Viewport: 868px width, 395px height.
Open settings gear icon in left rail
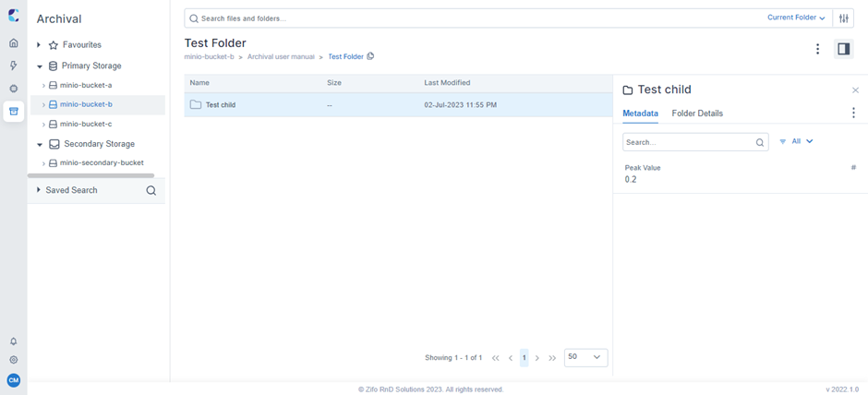coord(14,360)
